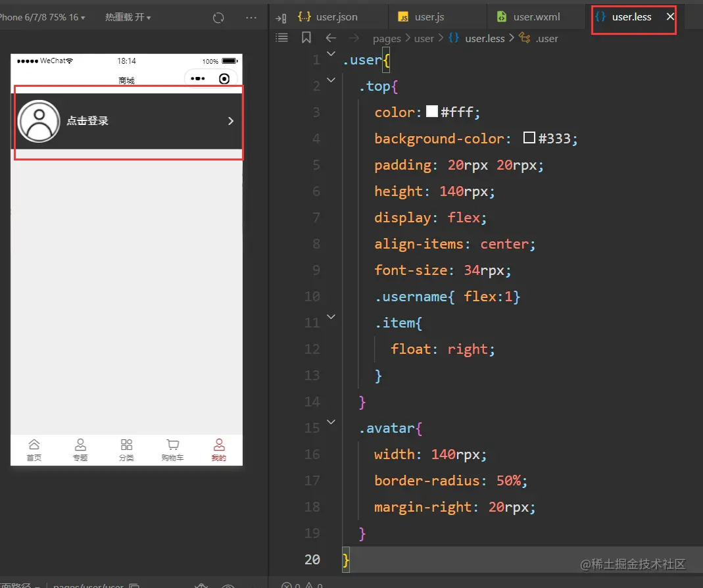Screen dimensions: 703x588
Task: Tap the '点击登录' login text
Action: point(87,120)
